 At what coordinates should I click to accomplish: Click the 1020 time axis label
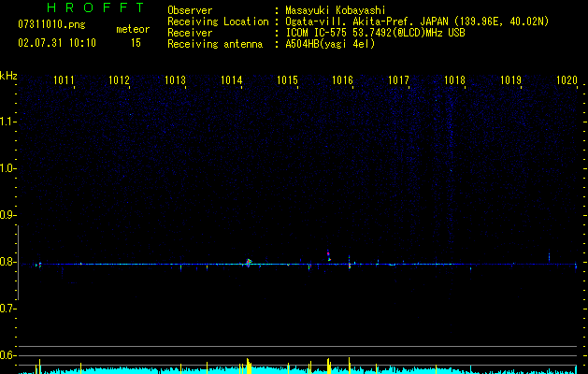click(x=566, y=80)
